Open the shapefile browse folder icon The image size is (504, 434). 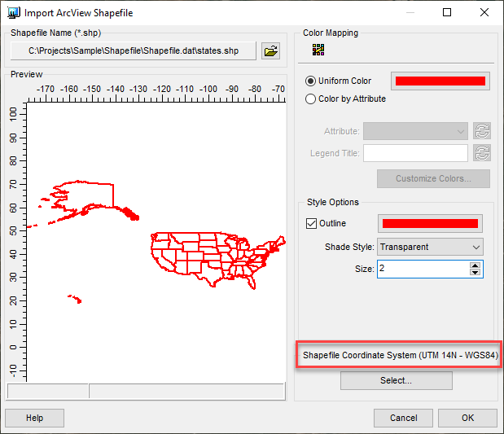pyautogui.click(x=270, y=50)
